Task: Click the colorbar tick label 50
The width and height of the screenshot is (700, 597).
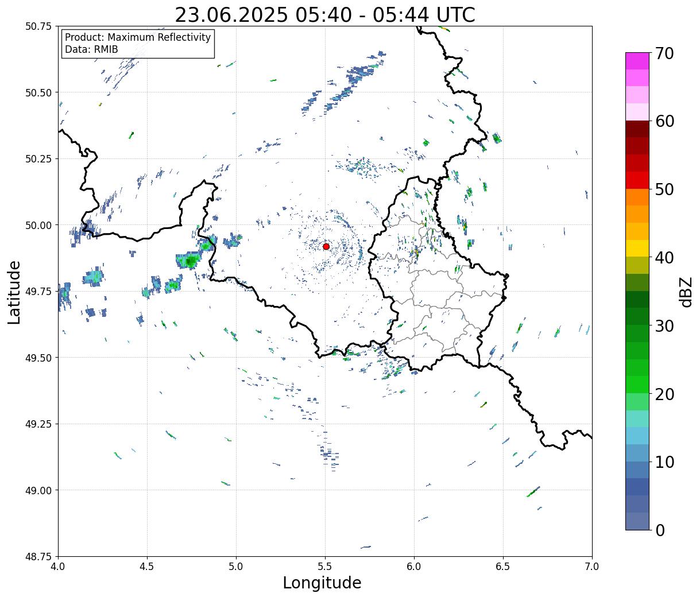Action: point(664,189)
